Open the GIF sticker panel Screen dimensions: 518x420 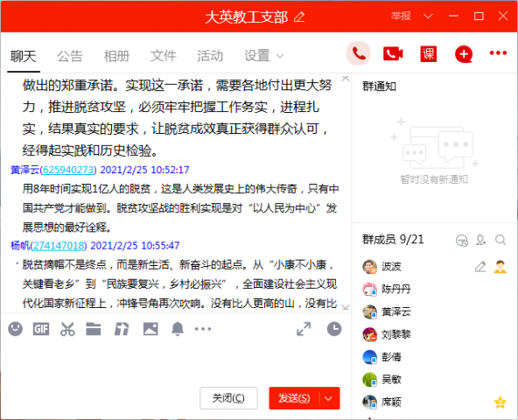pyautogui.click(x=41, y=329)
